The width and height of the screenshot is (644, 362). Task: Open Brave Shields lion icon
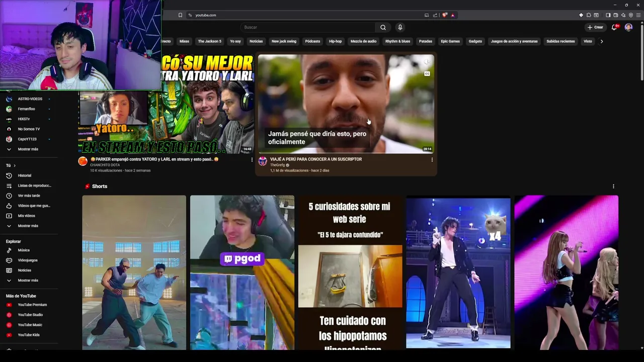coord(445,15)
